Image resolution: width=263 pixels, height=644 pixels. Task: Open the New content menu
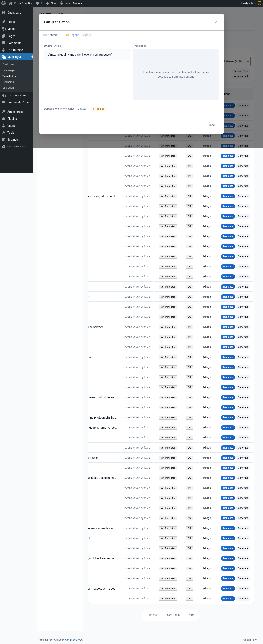[x=51, y=3]
